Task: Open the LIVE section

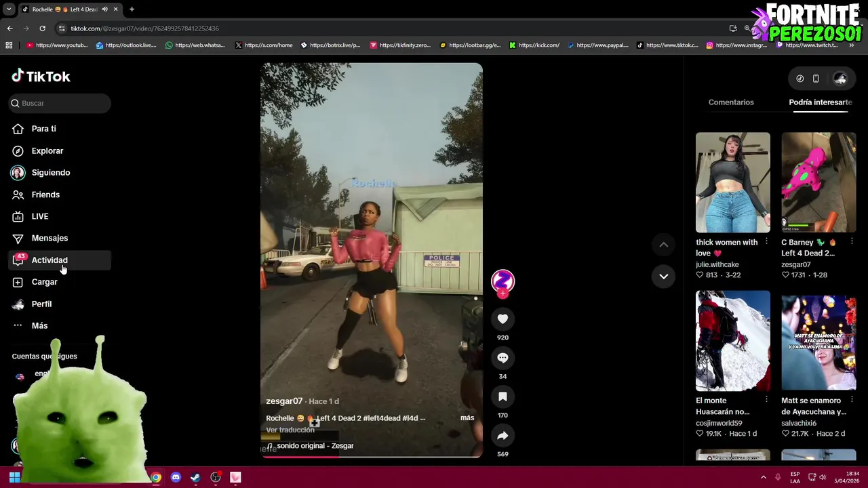Action: pos(39,216)
